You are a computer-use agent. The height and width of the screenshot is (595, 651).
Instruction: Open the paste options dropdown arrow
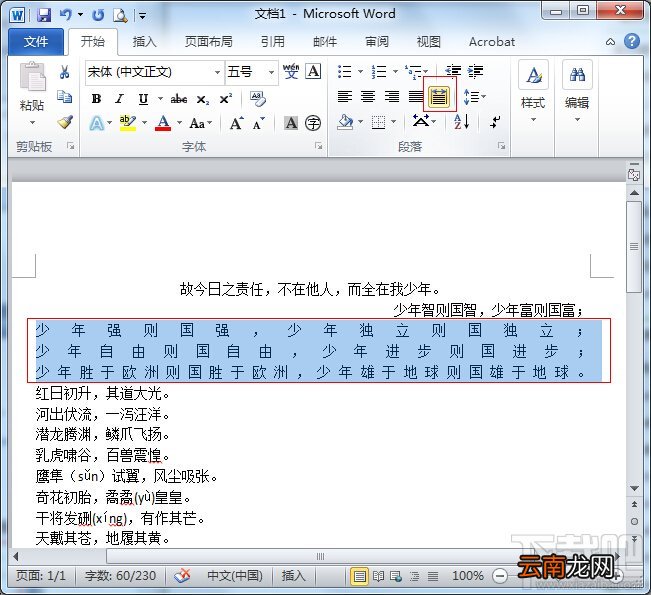tap(32, 122)
